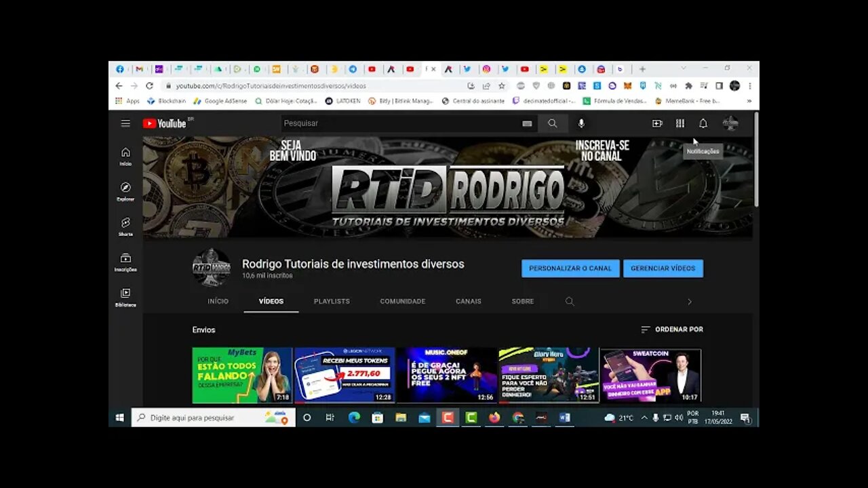Open the Sweatcoin video thumbnail
Viewport: 868px width, 488px height.
click(x=650, y=375)
